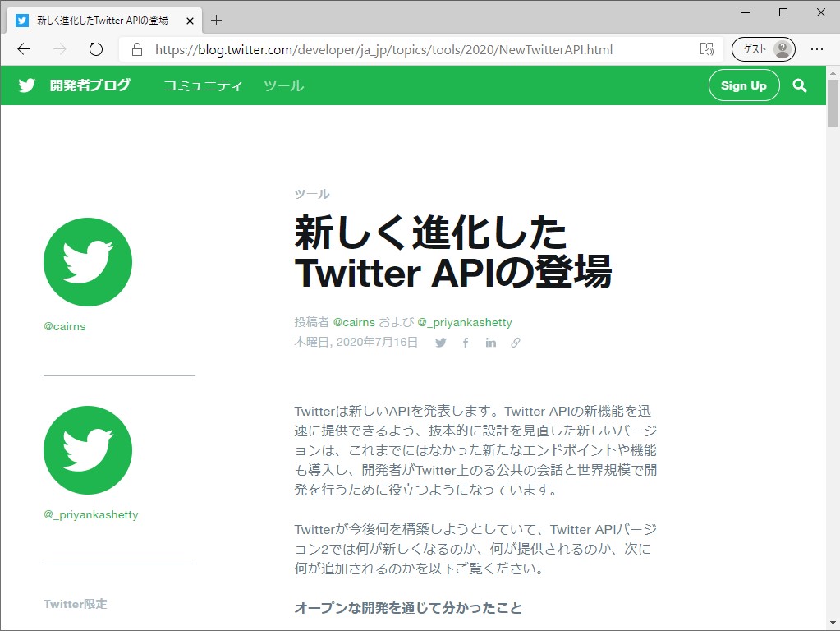Click the @_priyankashetty author avatar

point(87,449)
